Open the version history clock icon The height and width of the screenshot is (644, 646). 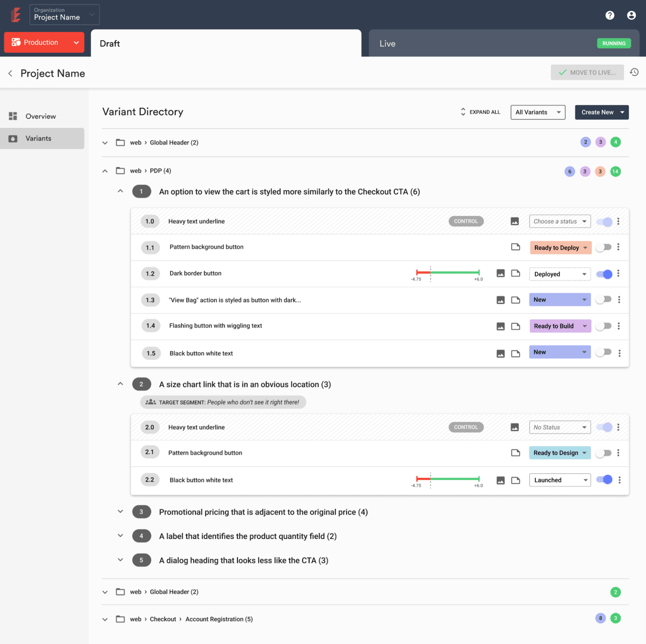[634, 72]
